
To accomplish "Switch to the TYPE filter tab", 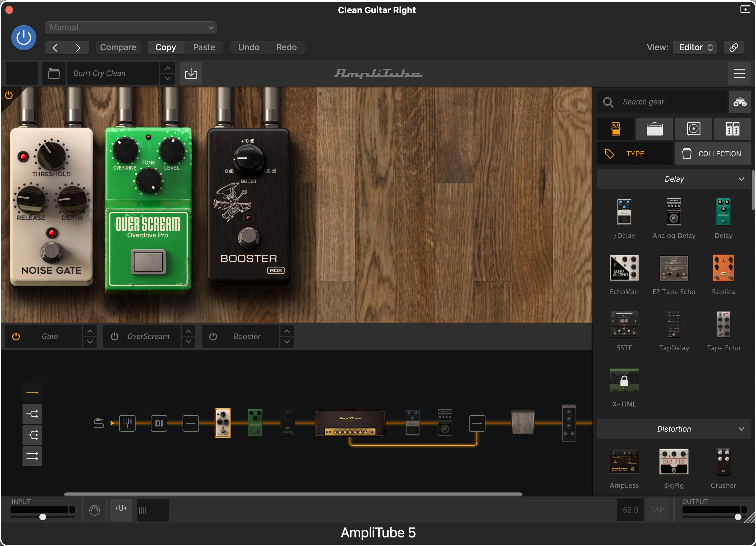I will [x=635, y=154].
